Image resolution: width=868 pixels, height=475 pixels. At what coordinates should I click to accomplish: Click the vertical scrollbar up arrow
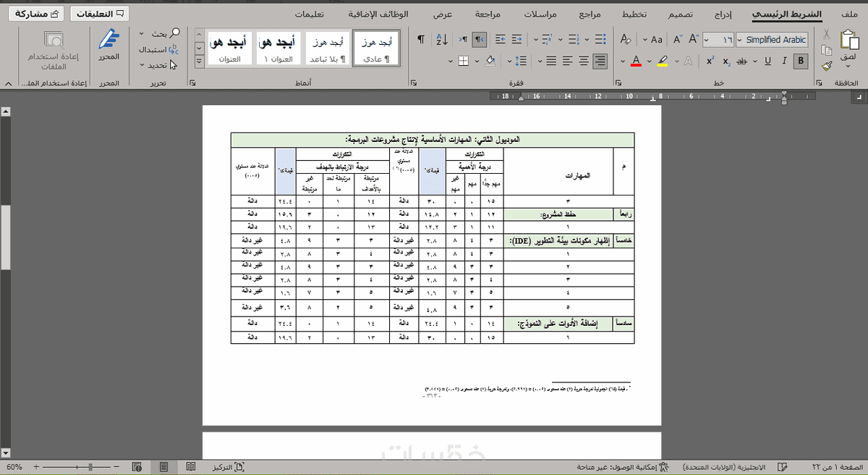[x=5, y=111]
